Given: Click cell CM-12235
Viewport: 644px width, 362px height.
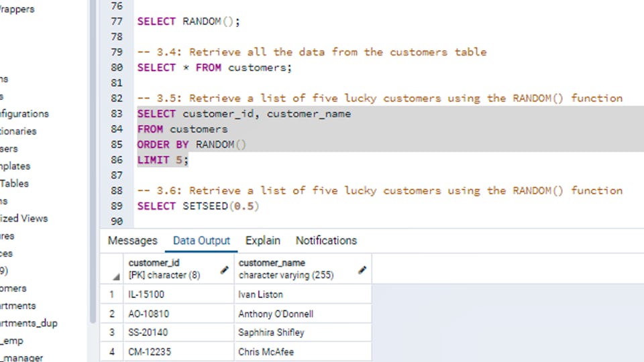Looking at the screenshot, I should [178, 352].
